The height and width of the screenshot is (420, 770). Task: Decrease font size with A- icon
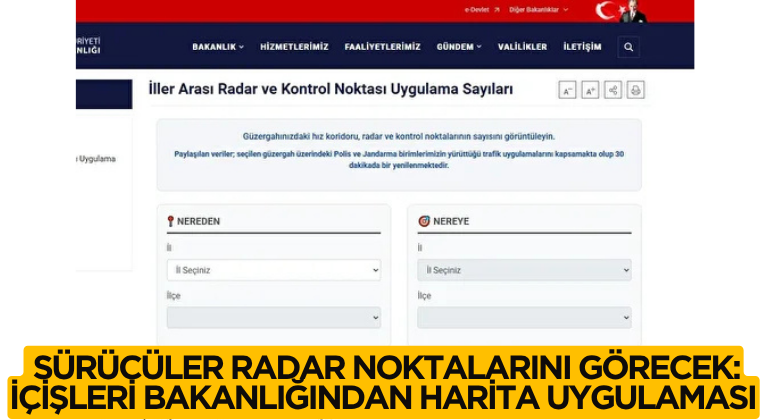coord(567,90)
